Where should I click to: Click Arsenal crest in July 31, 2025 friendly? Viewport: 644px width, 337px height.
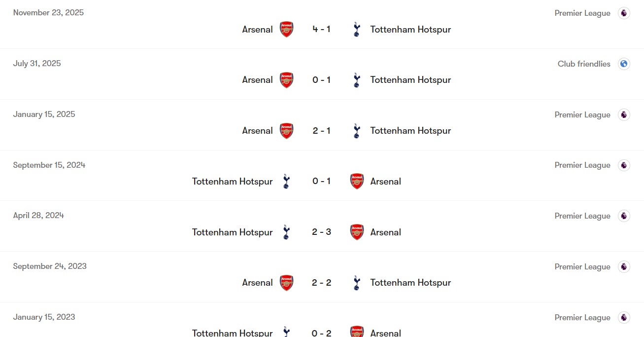(286, 80)
